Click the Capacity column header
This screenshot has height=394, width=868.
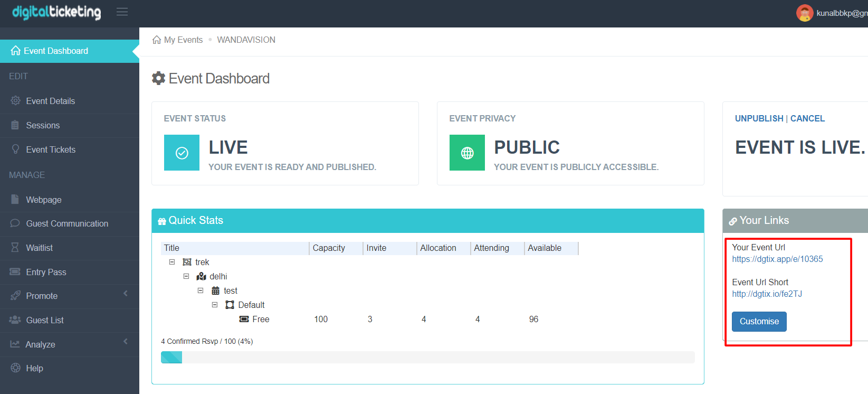tap(337, 248)
